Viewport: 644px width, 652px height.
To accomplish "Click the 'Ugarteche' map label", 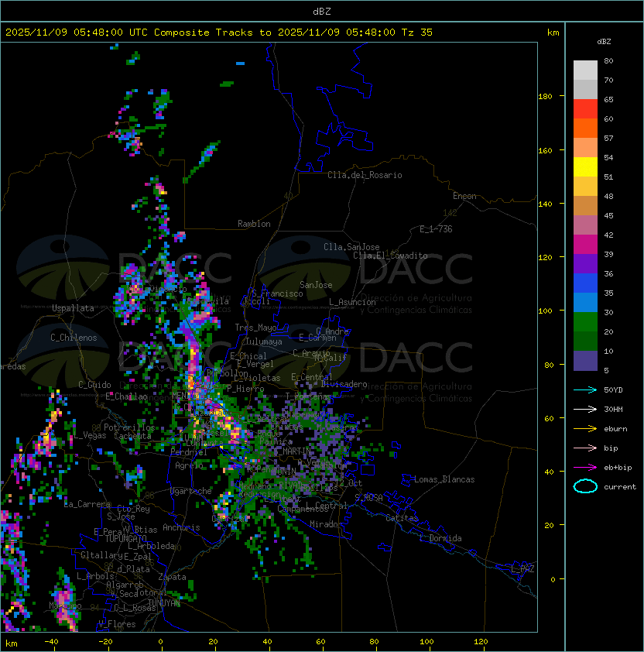I will coord(191,491).
